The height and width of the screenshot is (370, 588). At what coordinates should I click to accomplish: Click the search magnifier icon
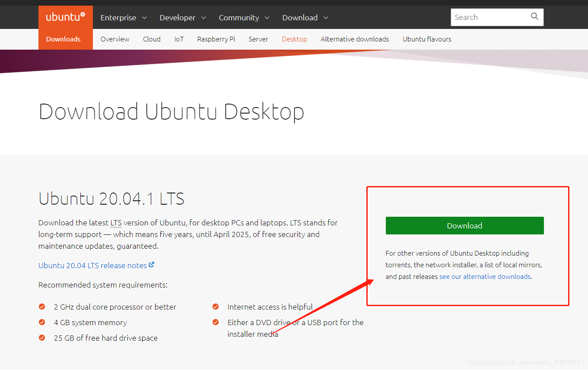click(x=534, y=17)
